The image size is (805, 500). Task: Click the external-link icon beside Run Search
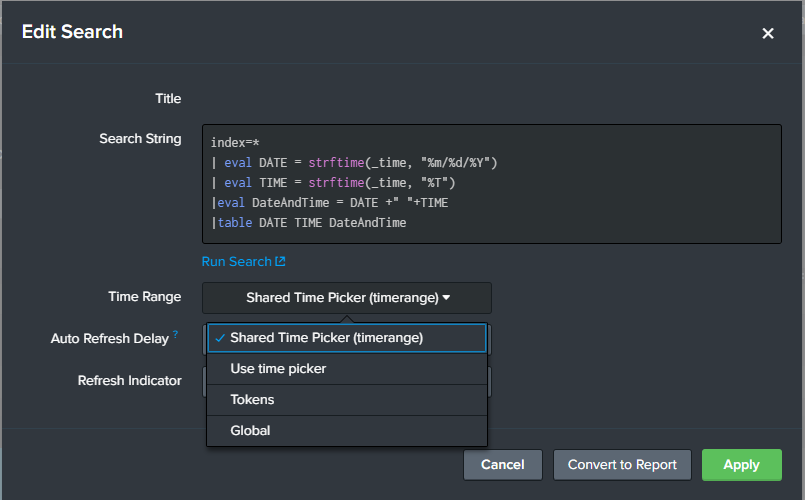coord(281,262)
